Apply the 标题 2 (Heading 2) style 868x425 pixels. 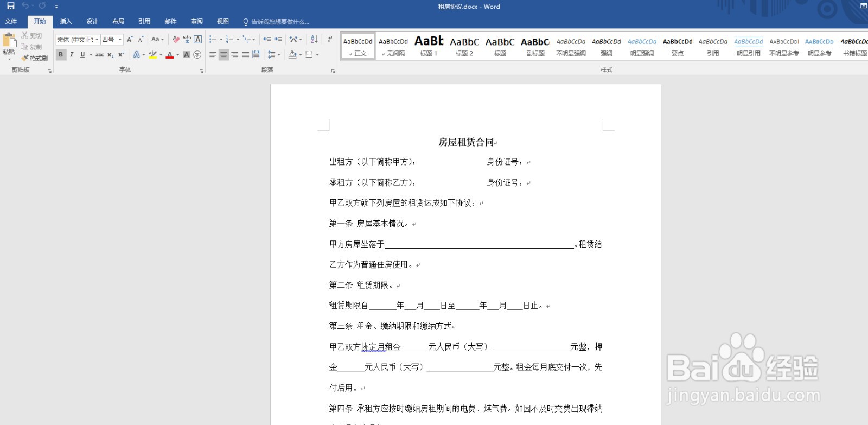point(464,46)
